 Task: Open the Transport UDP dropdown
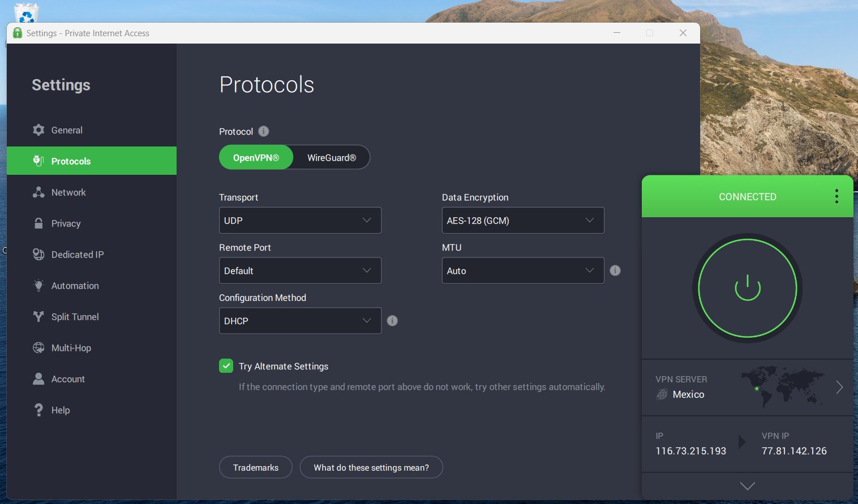(x=300, y=221)
